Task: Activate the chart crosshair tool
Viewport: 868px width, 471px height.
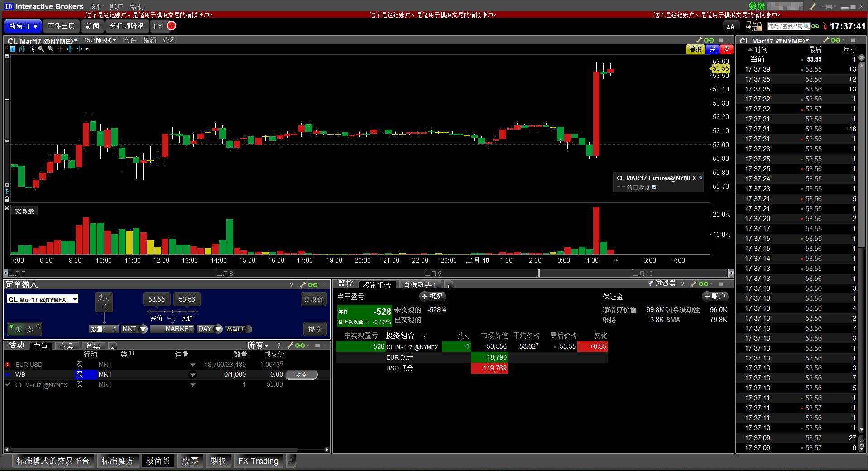Action: tap(60, 49)
